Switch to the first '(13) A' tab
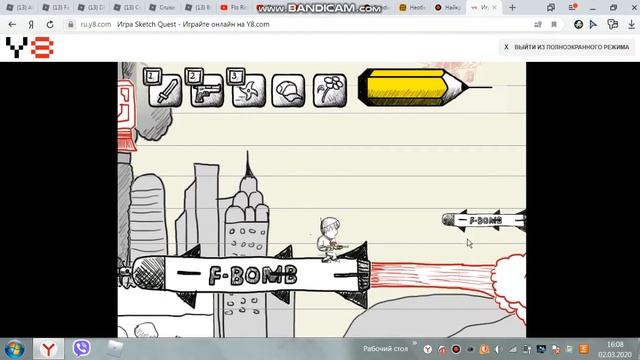The image size is (640, 360). click(x=20, y=7)
